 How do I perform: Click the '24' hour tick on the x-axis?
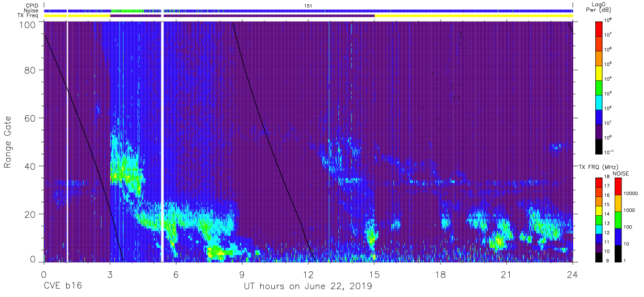573,274
